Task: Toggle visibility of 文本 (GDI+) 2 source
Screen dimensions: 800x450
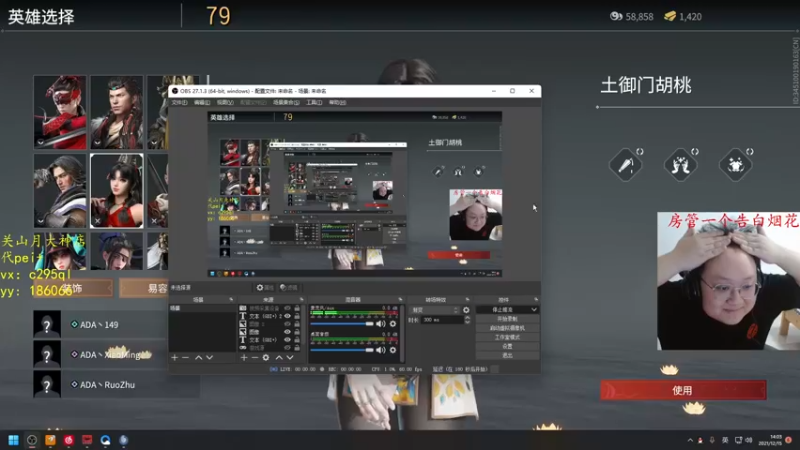Action: click(287, 316)
